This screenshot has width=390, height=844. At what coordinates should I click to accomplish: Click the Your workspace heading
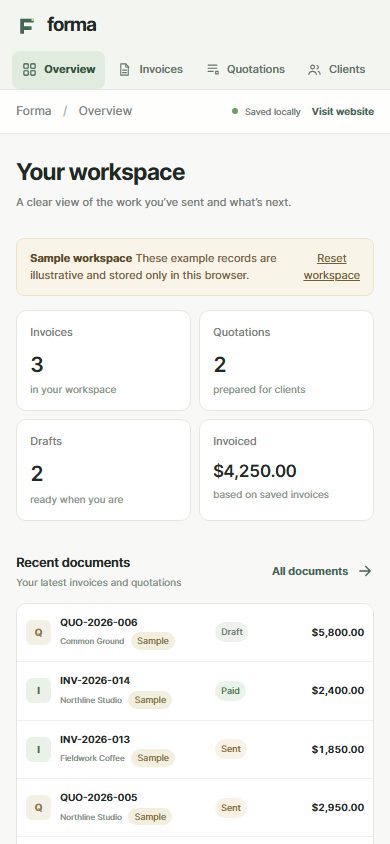point(101,172)
